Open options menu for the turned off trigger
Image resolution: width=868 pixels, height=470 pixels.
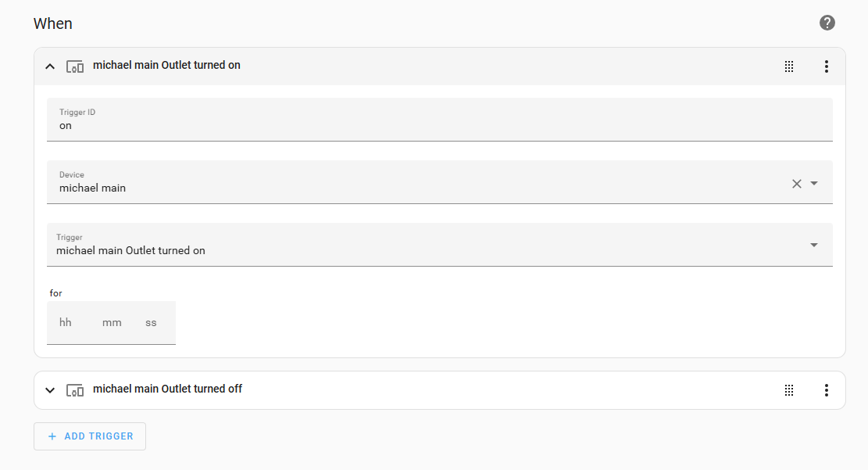coord(826,389)
